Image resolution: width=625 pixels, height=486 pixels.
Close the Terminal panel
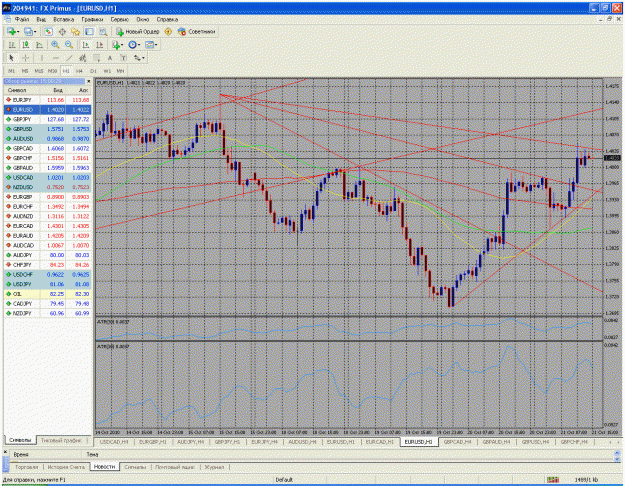point(6,452)
